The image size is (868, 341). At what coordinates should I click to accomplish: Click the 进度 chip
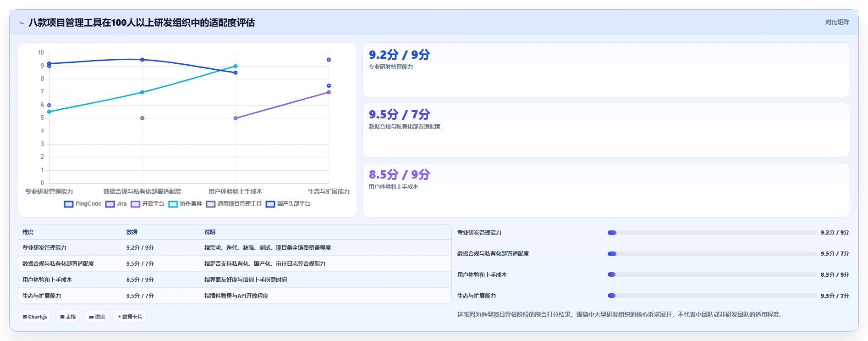tap(97, 317)
